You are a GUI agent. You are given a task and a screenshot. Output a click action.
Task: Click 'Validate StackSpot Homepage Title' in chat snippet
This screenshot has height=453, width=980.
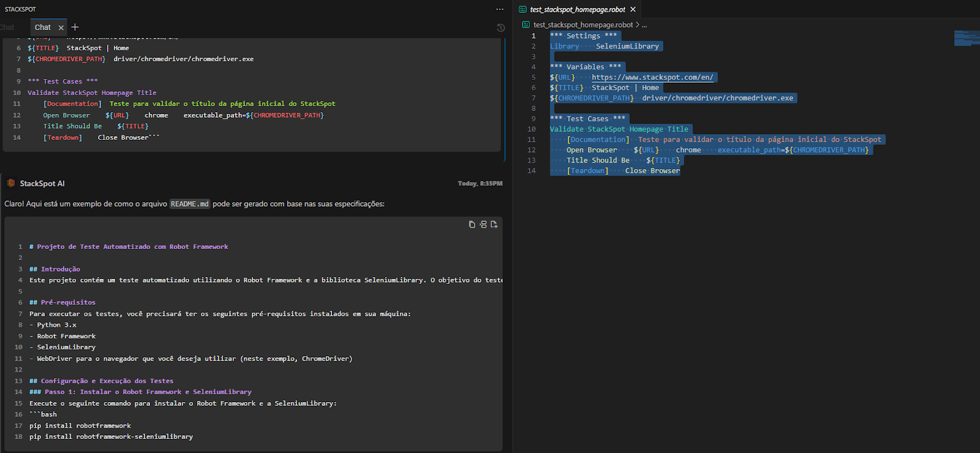[x=92, y=93]
